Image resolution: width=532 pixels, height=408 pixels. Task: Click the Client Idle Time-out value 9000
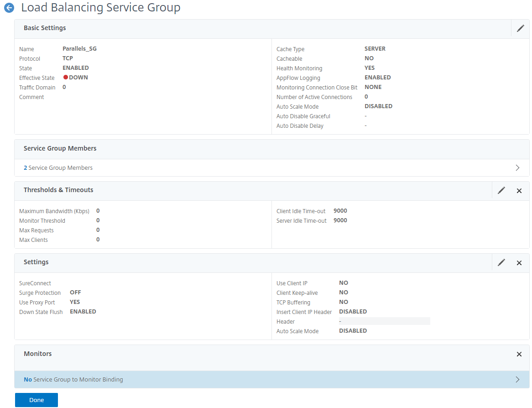click(340, 211)
